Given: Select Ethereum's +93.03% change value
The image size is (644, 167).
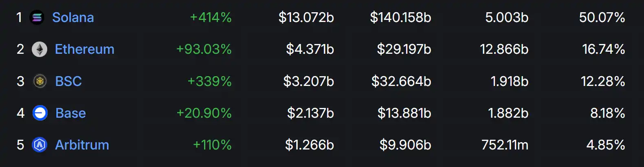Looking at the screenshot, I should tap(204, 49).
